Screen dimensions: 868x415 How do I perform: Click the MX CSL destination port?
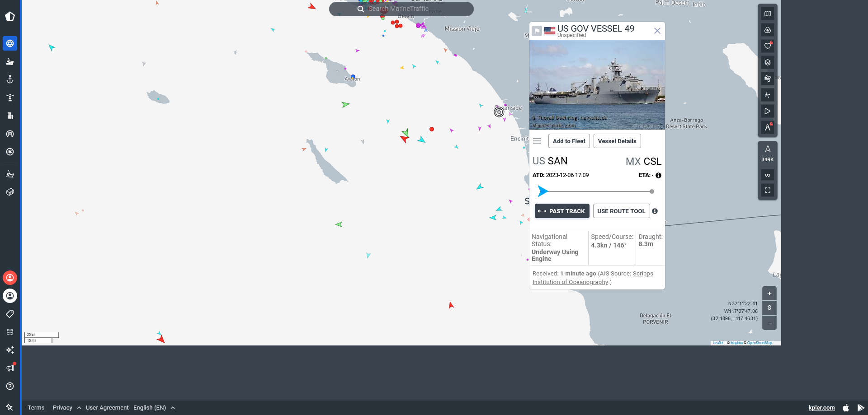coord(643,161)
